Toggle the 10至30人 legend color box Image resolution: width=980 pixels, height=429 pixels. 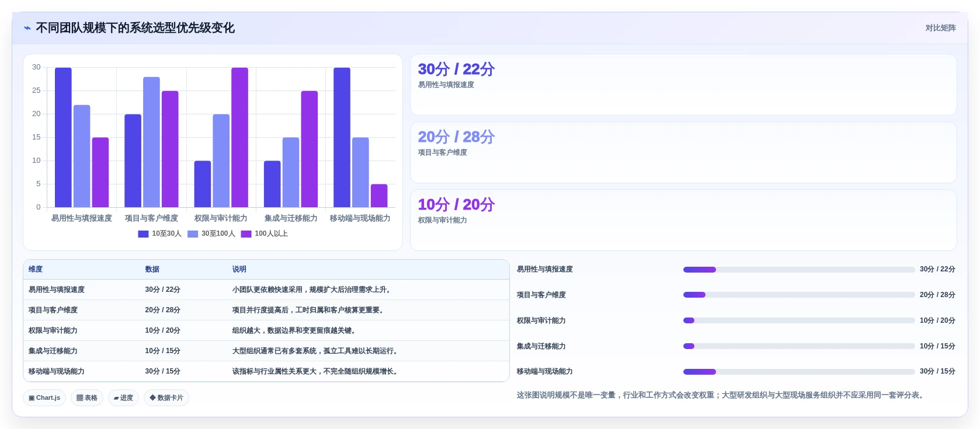click(x=143, y=234)
